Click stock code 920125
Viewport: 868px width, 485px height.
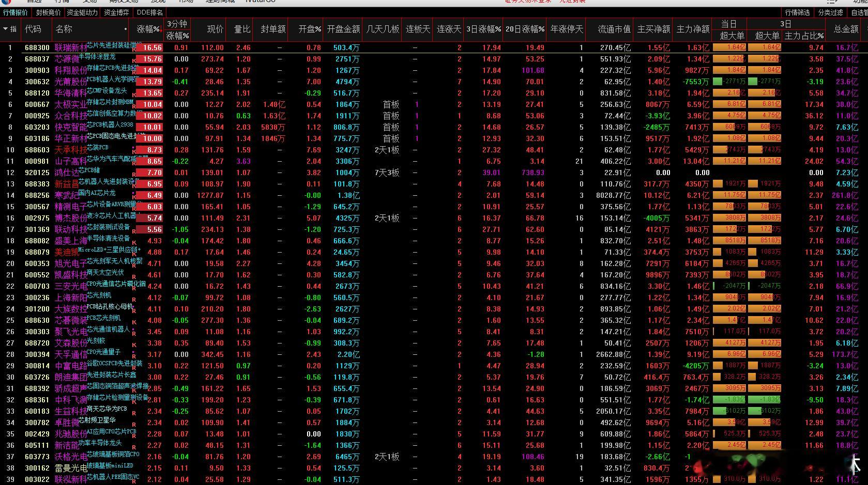coord(37,173)
